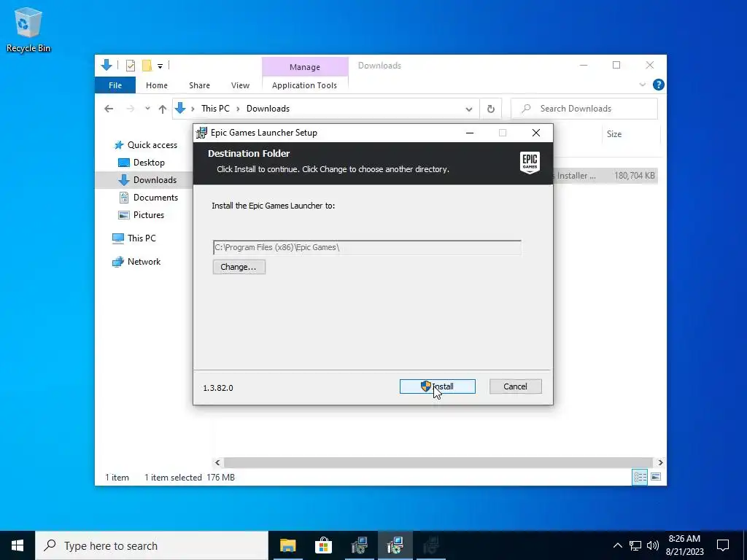Go forward in File Explorer

130,109
